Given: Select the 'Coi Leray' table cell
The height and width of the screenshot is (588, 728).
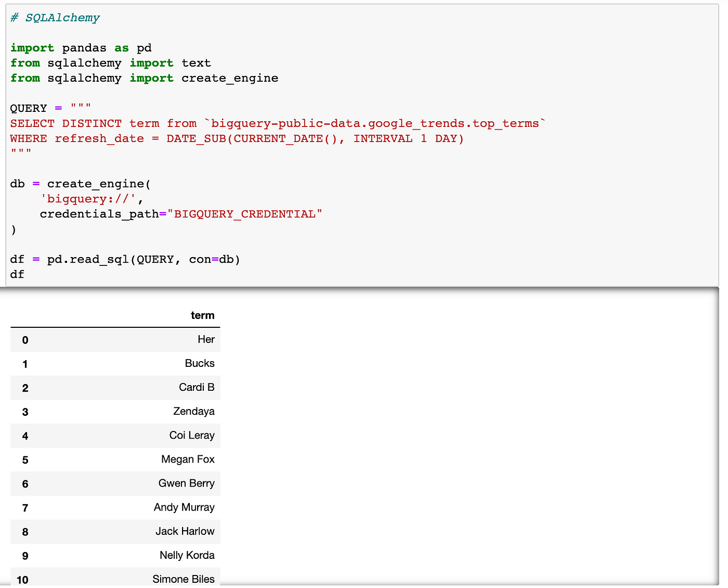Looking at the screenshot, I should click(x=192, y=436).
